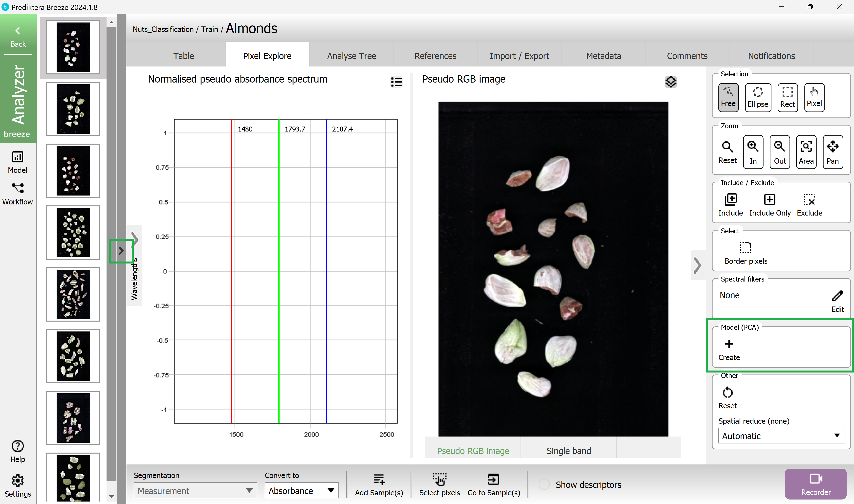
Task: Select the Pixel selection tool
Action: point(814,96)
